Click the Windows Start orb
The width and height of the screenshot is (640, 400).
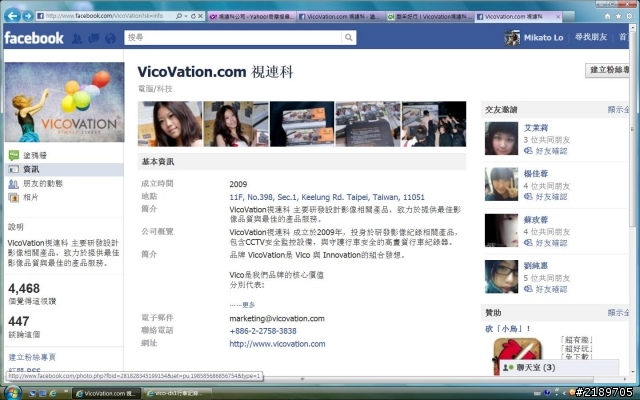pyautogui.click(x=12, y=393)
